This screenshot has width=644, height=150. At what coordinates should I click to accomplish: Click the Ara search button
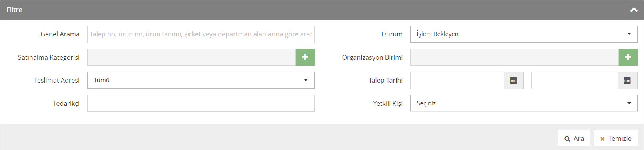tap(574, 138)
